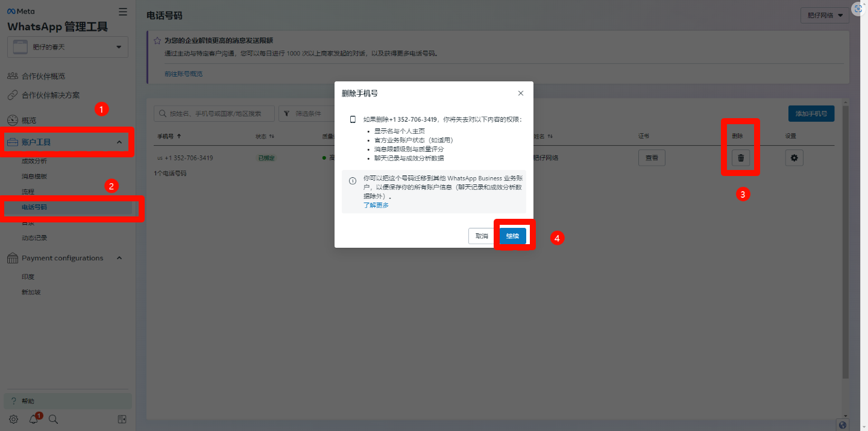Open notifications bell with badge
The image size is (868, 431).
[34, 420]
